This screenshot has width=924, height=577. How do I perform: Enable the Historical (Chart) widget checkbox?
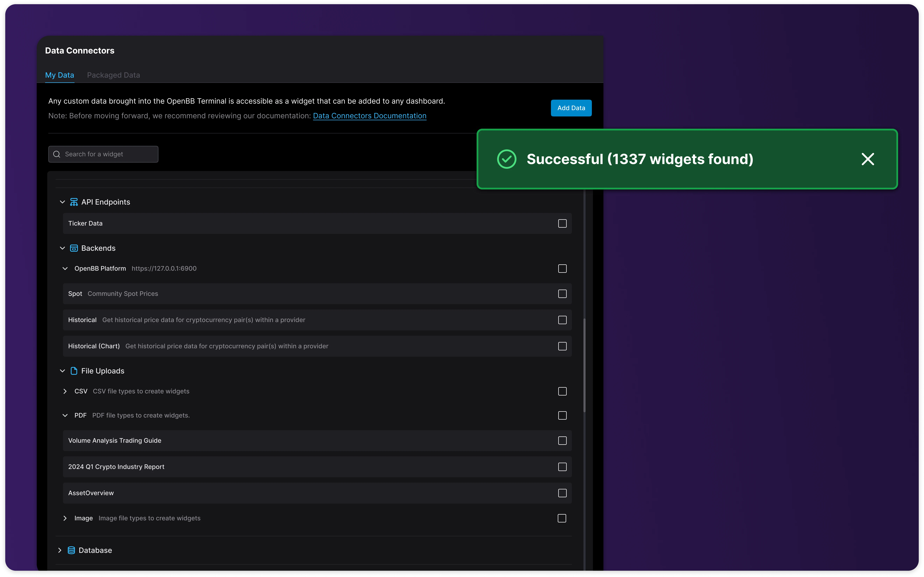coord(562,346)
